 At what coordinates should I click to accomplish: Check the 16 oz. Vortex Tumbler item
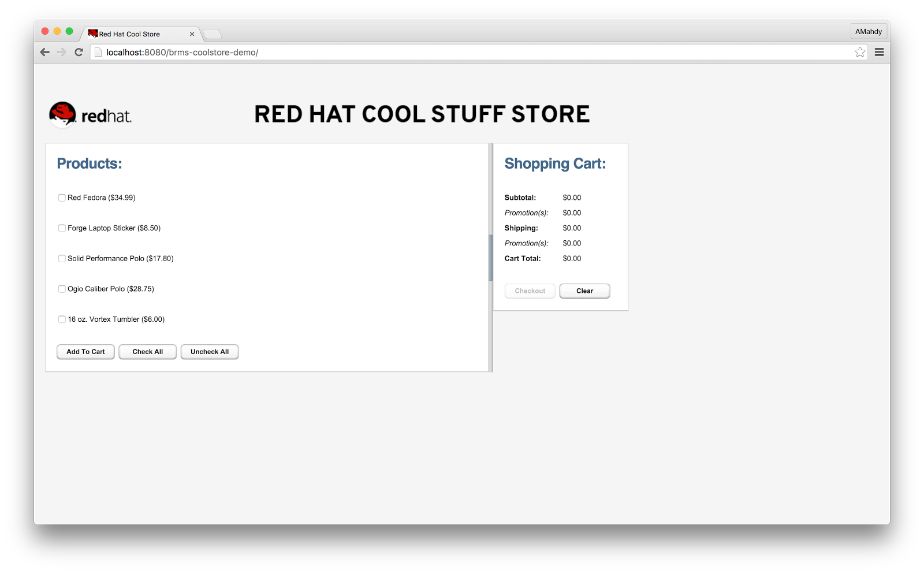(x=62, y=319)
